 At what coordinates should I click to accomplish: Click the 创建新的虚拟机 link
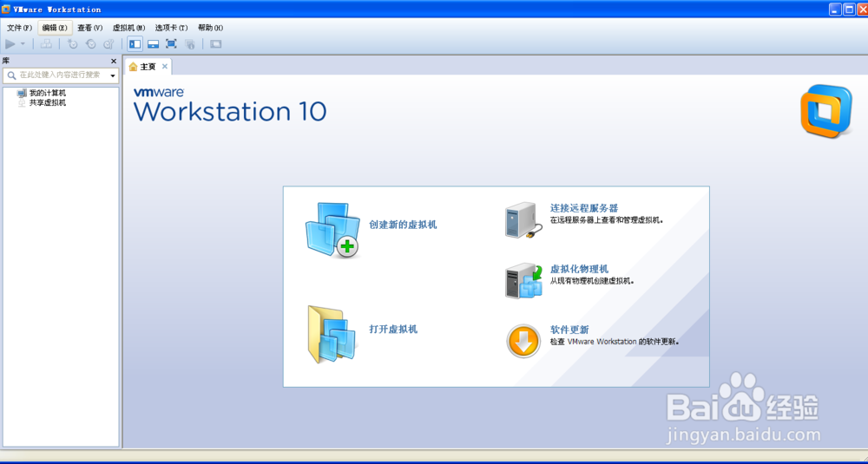click(x=403, y=225)
